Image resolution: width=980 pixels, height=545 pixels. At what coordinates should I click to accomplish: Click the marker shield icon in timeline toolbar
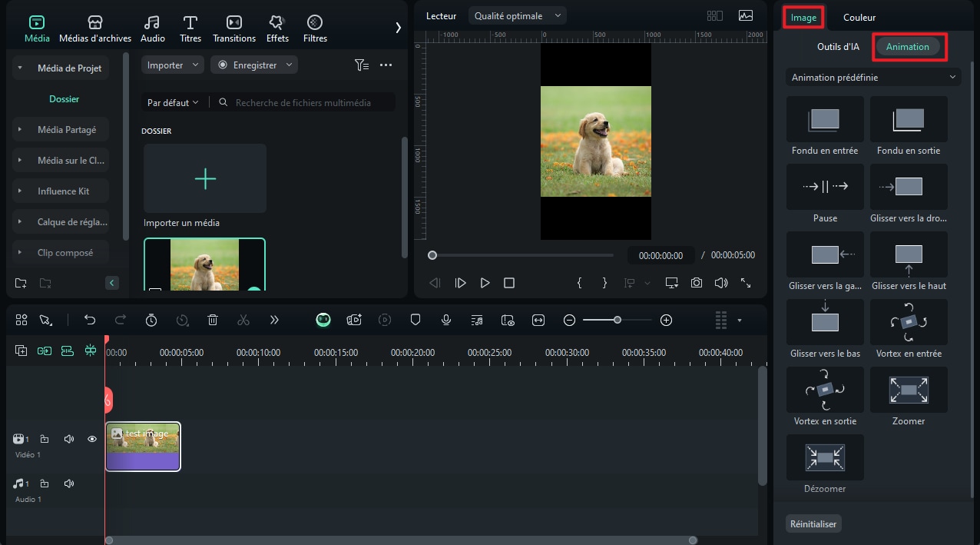point(416,320)
